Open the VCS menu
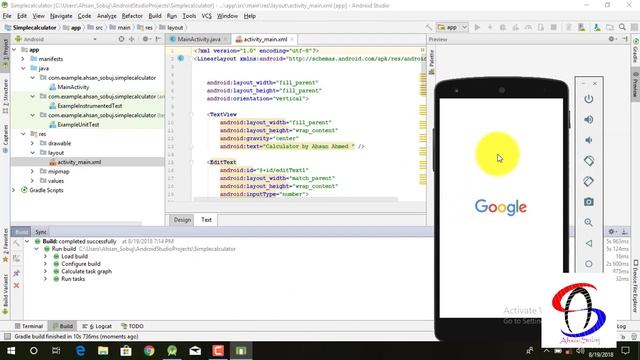Screen dimensions: 640x360 (x=207, y=16)
